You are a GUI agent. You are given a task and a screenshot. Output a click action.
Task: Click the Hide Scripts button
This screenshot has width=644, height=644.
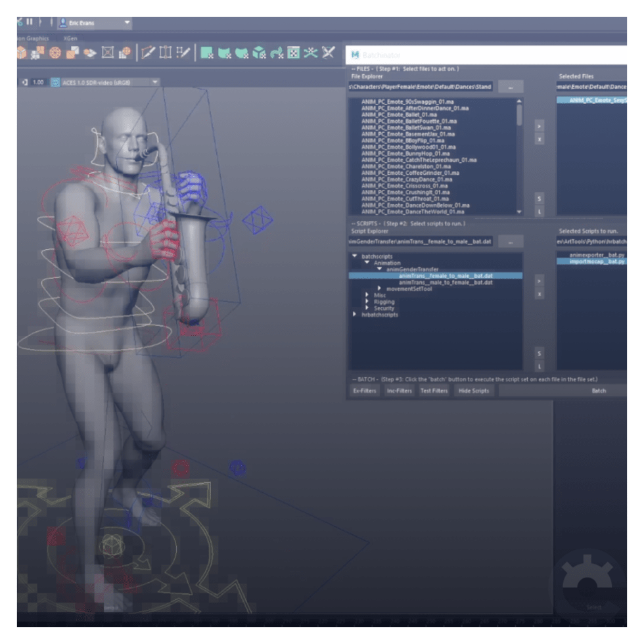(473, 391)
